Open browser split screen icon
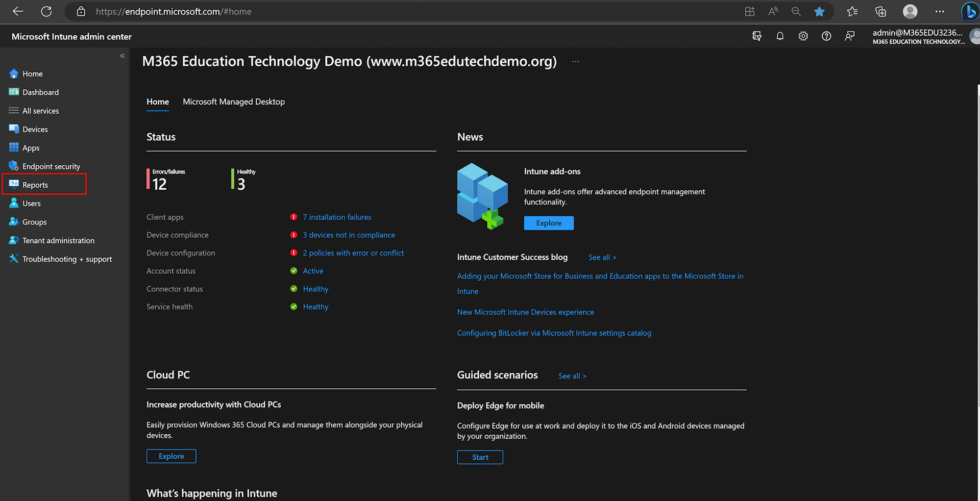 click(x=749, y=11)
